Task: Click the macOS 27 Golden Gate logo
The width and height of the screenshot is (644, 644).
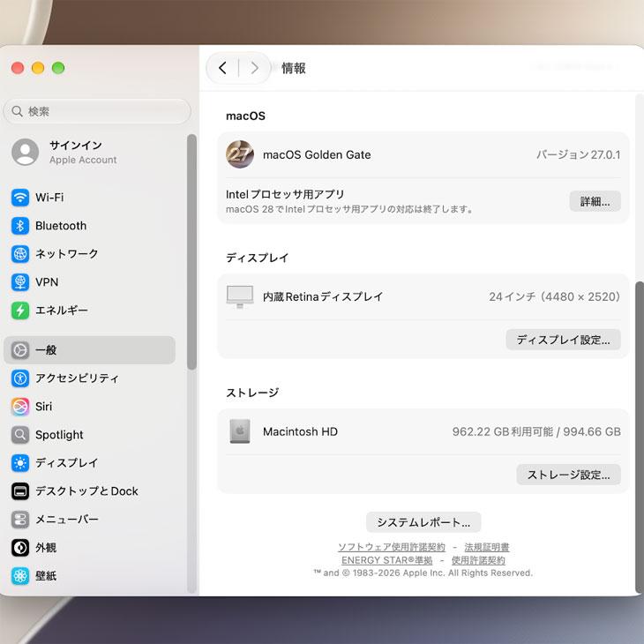Action: click(x=240, y=154)
